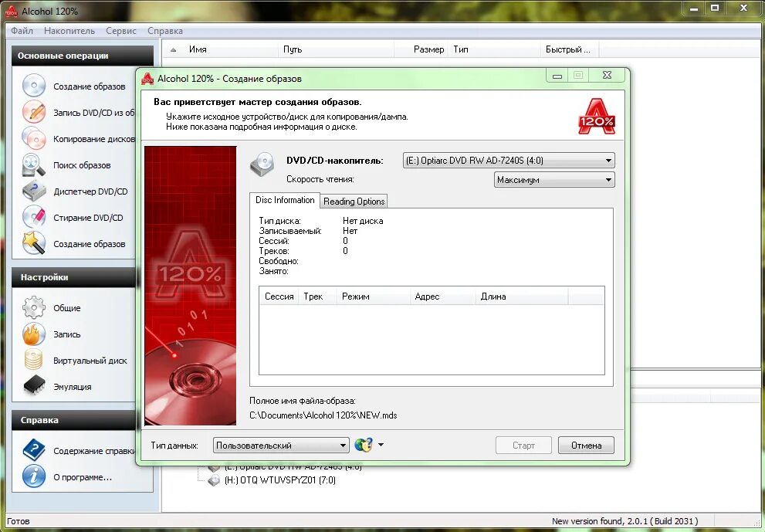Click the Длина column header in wizard

coord(522,296)
